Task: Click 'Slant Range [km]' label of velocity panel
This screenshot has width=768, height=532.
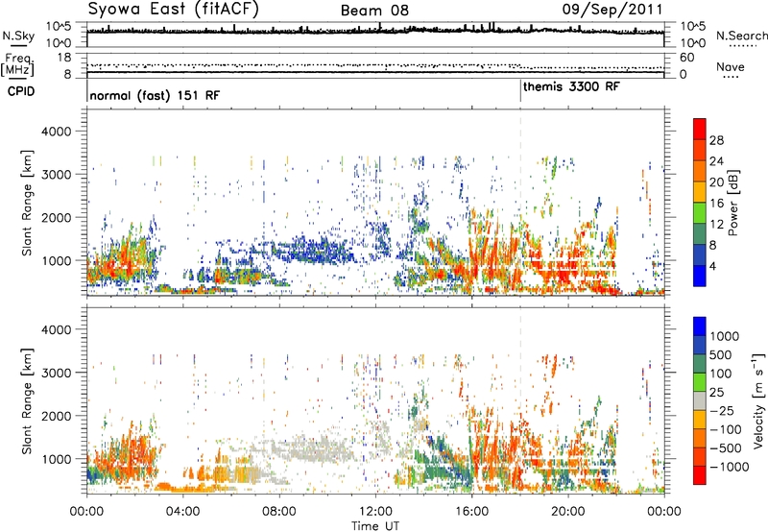Action: tap(27, 400)
